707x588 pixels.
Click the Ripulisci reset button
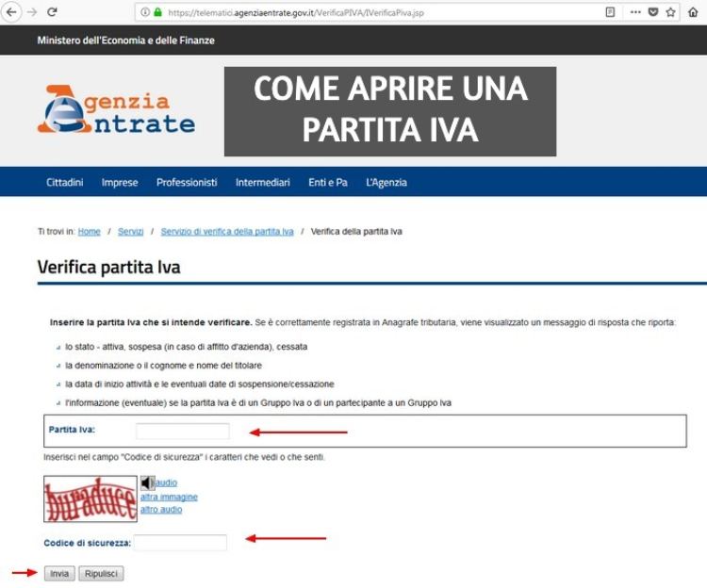pos(101,573)
